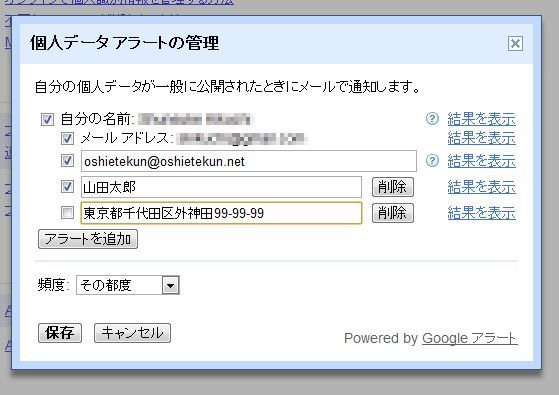
Task: Click 結果を表示 link for メール アドレス
Action: (x=482, y=138)
